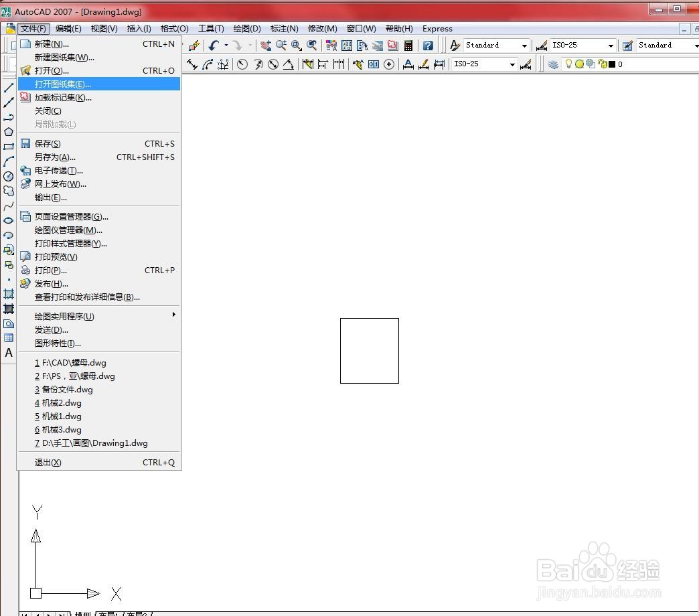Image resolution: width=699 pixels, height=616 pixels.
Task: Click the Pan realtime hand icon
Action: (266, 46)
